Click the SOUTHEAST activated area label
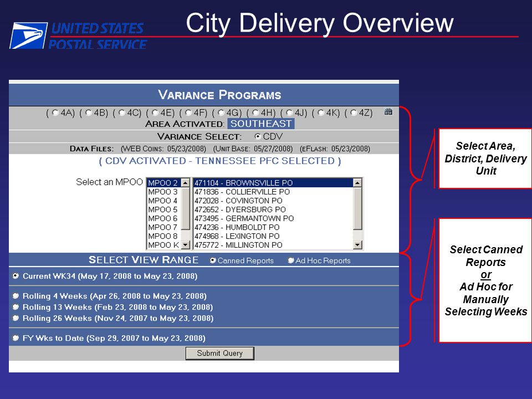 261,124
